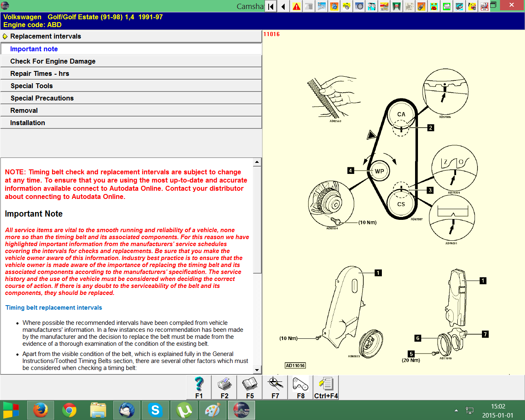Click the text panel scroll-down arrow
This screenshot has height=420, width=525.
[x=257, y=370]
